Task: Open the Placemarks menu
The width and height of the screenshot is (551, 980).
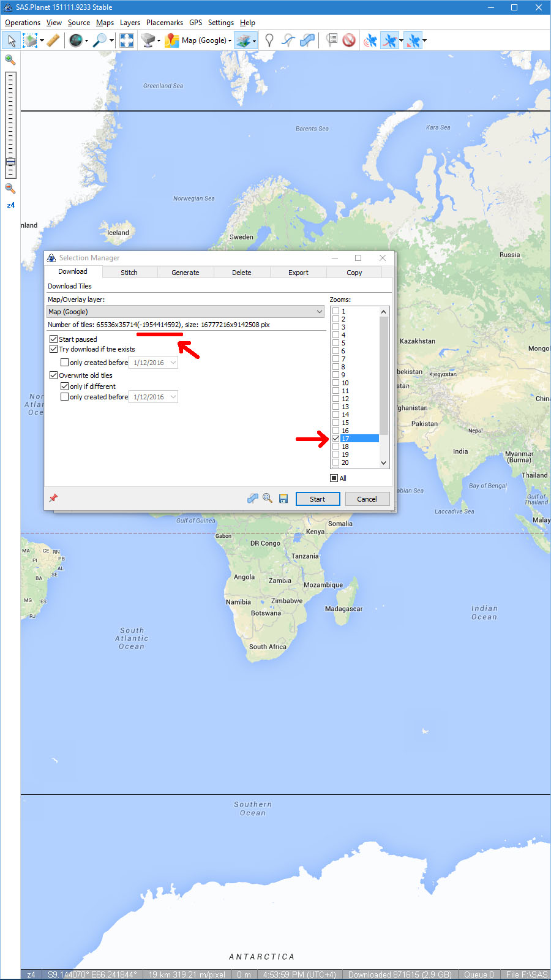Action: coord(164,23)
